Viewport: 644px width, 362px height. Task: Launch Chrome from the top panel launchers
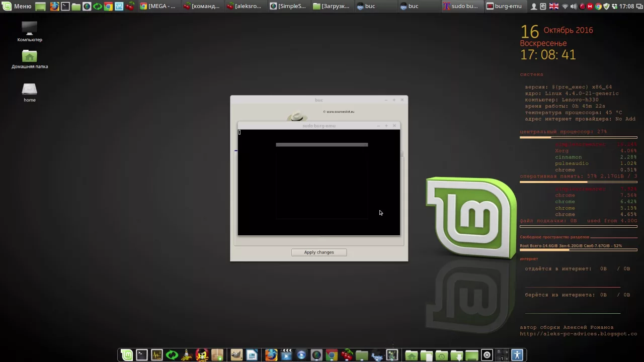click(x=108, y=7)
